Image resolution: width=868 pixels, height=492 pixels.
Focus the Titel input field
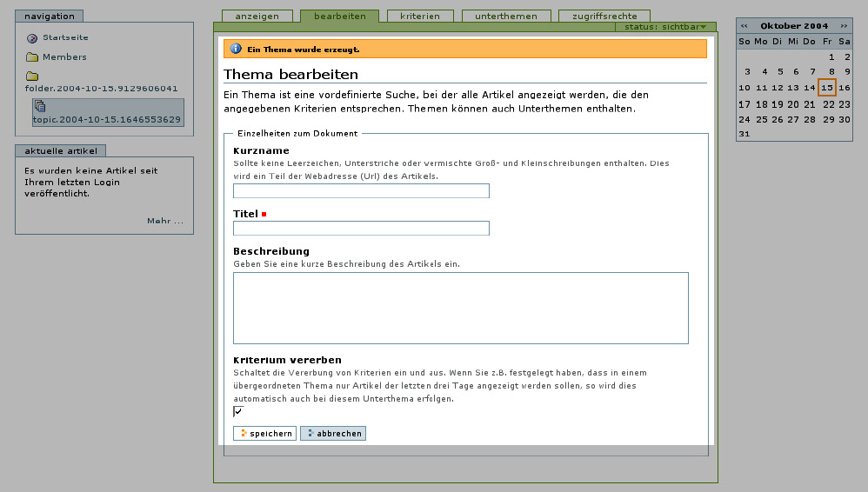click(361, 229)
